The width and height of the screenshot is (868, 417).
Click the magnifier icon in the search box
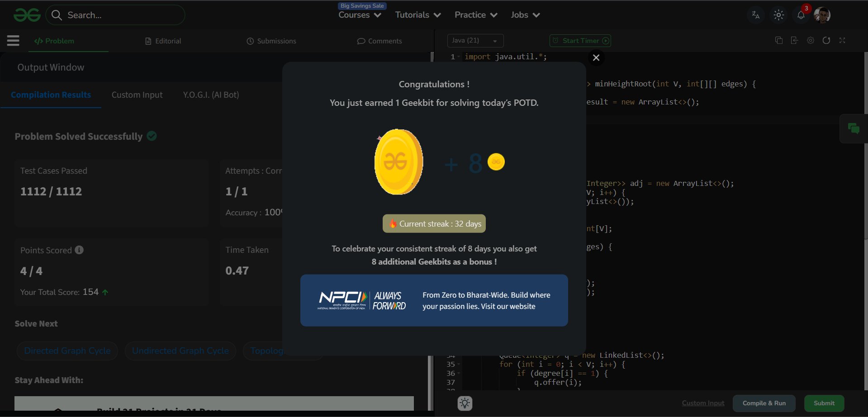click(x=57, y=15)
